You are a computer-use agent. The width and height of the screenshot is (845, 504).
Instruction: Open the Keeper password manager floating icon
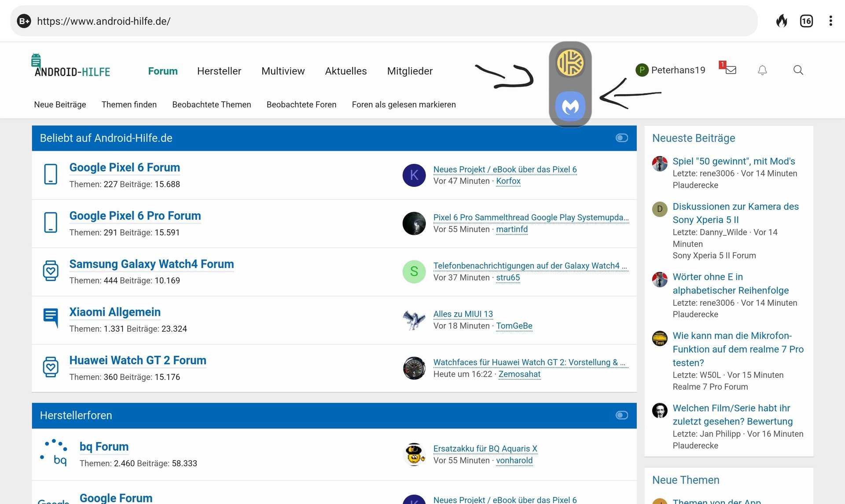(570, 62)
